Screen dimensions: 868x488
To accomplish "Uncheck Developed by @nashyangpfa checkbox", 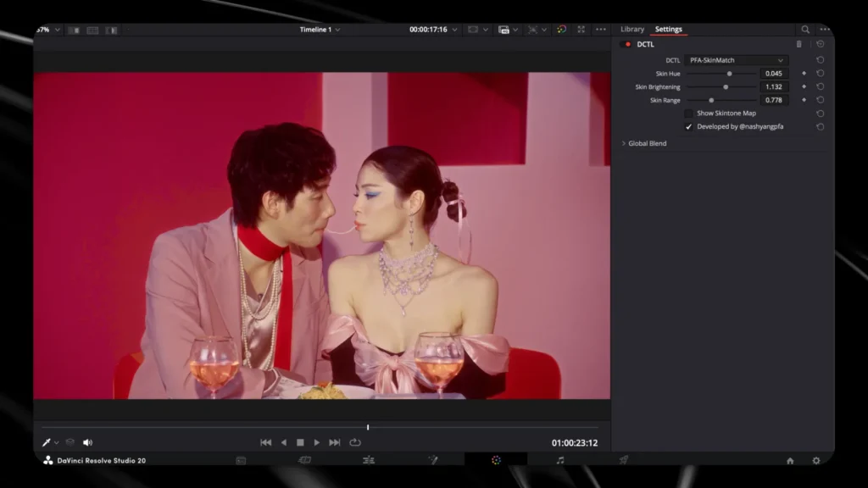I will click(688, 127).
